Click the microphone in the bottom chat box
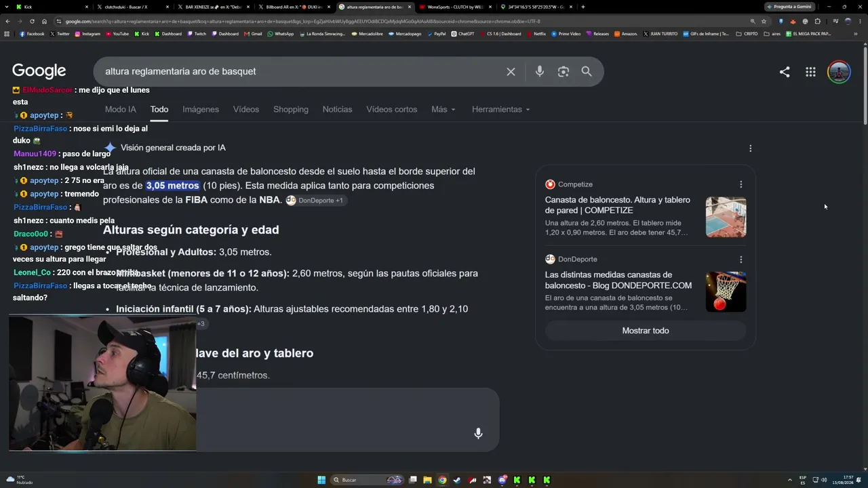This screenshot has width=868, height=488. coord(478,434)
